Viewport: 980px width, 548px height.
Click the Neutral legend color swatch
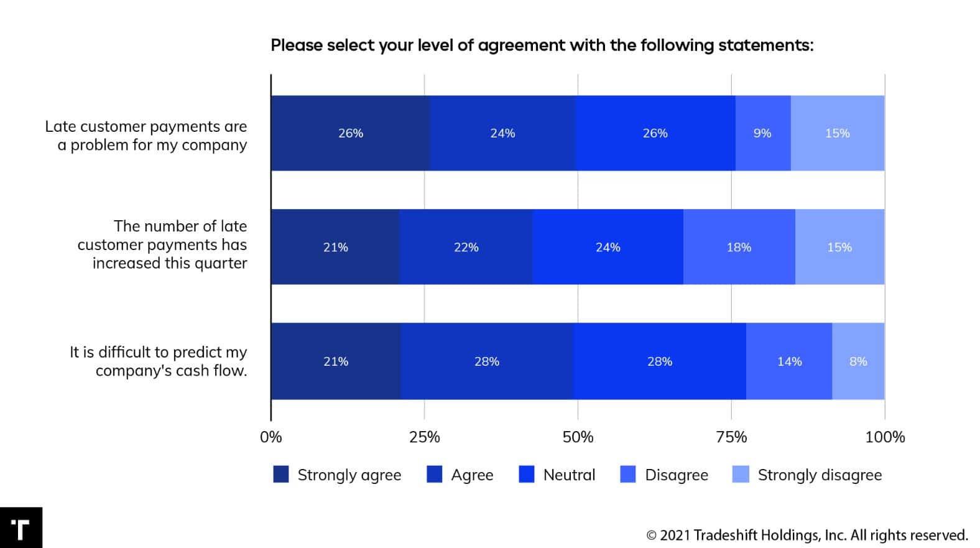tap(527, 475)
